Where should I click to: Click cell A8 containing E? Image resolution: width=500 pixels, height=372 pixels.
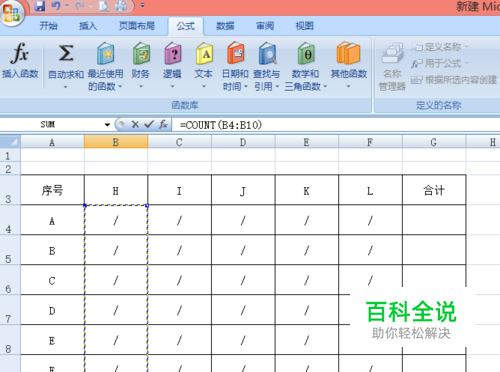(x=52, y=340)
